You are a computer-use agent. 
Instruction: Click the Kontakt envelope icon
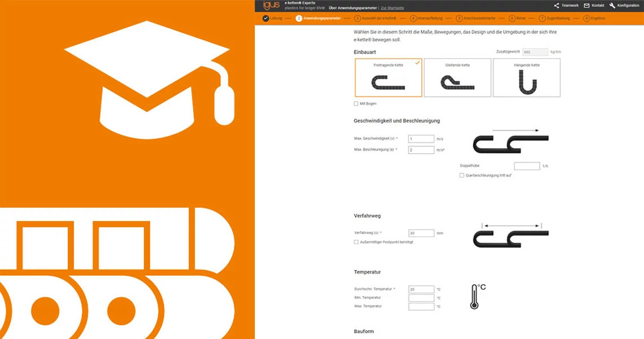tap(586, 6)
